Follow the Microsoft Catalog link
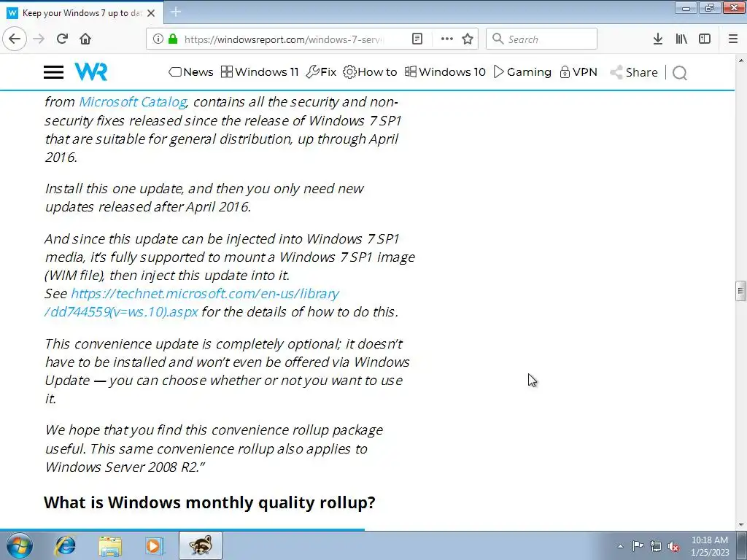The height and width of the screenshot is (560, 747). pyautogui.click(x=133, y=102)
